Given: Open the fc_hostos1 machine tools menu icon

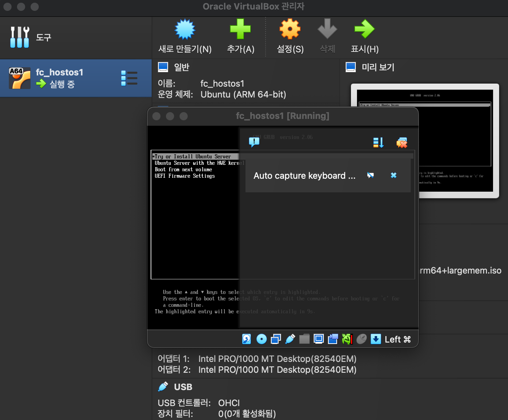Looking at the screenshot, I should (x=129, y=78).
